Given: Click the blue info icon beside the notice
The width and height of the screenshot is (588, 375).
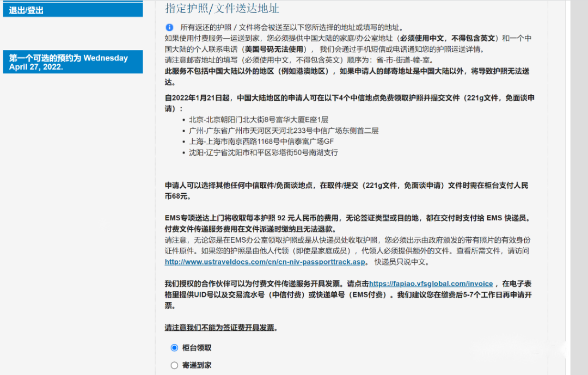Looking at the screenshot, I should click(169, 27).
